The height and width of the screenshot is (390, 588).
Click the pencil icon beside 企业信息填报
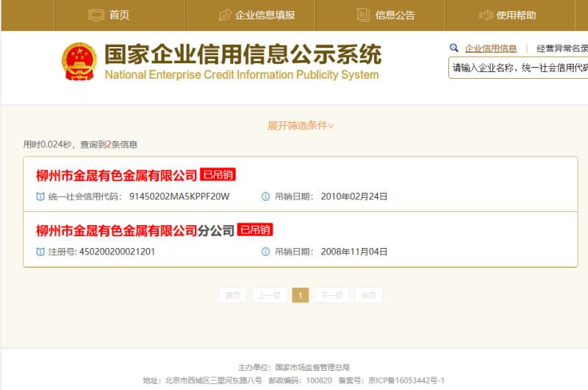click(x=225, y=15)
